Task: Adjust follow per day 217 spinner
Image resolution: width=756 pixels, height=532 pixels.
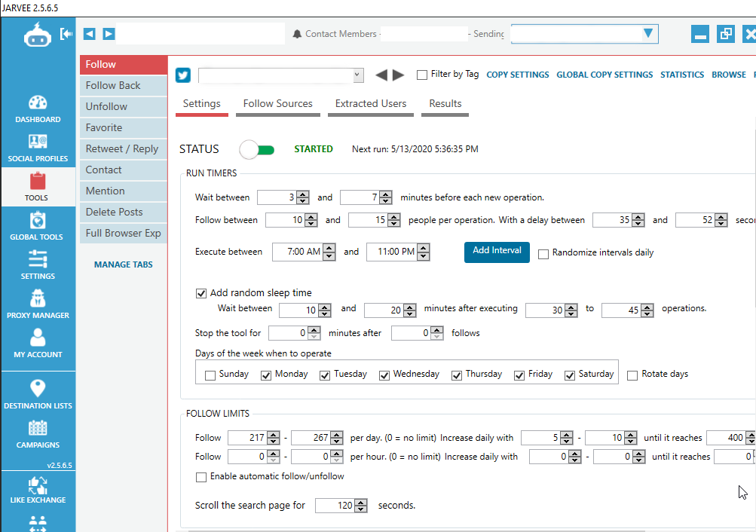Action: coord(273,438)
